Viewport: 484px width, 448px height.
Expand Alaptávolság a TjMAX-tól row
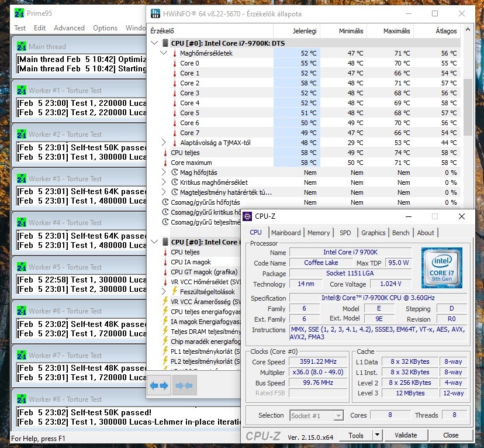point(164,142)
